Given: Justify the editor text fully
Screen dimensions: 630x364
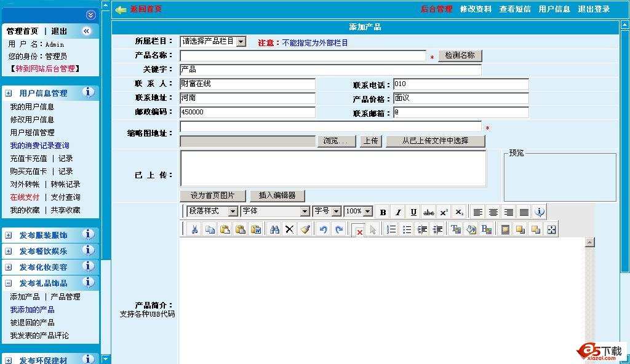Looking at the screenshot, I should pos(524,212).
